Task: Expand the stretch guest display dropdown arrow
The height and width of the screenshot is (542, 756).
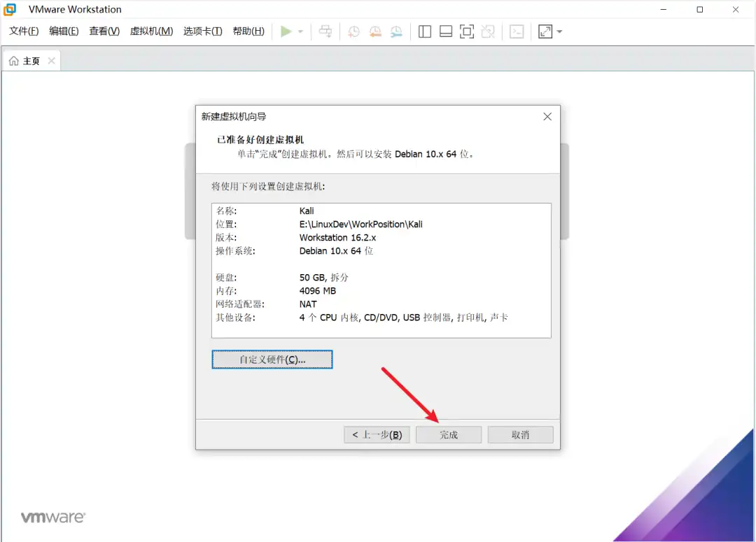Action: (559, 32)
